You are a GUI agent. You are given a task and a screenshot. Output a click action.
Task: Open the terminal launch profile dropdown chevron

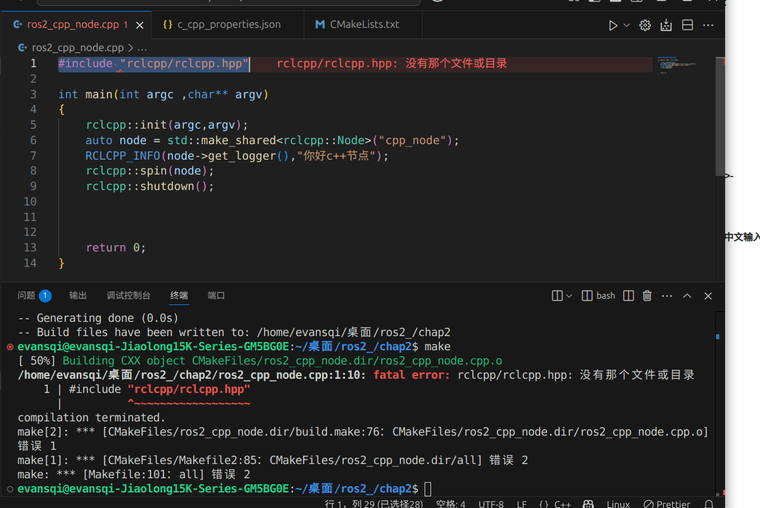(569, 296)
